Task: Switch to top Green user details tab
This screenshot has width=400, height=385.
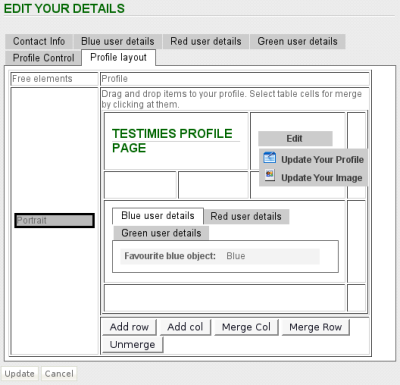Action: [x=297, y=41]
